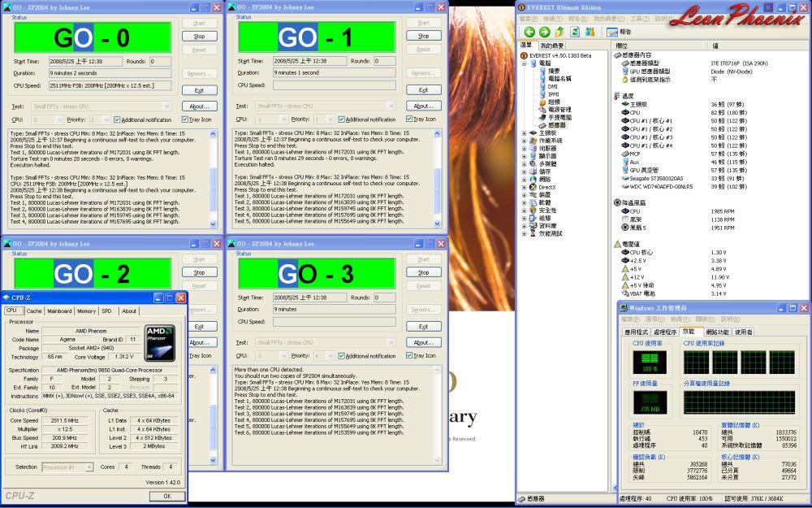The height and width of the screenshot is (508, 812).
Task: Click Stop in the GO - 2 window
Action: click(x=200, y=272)
